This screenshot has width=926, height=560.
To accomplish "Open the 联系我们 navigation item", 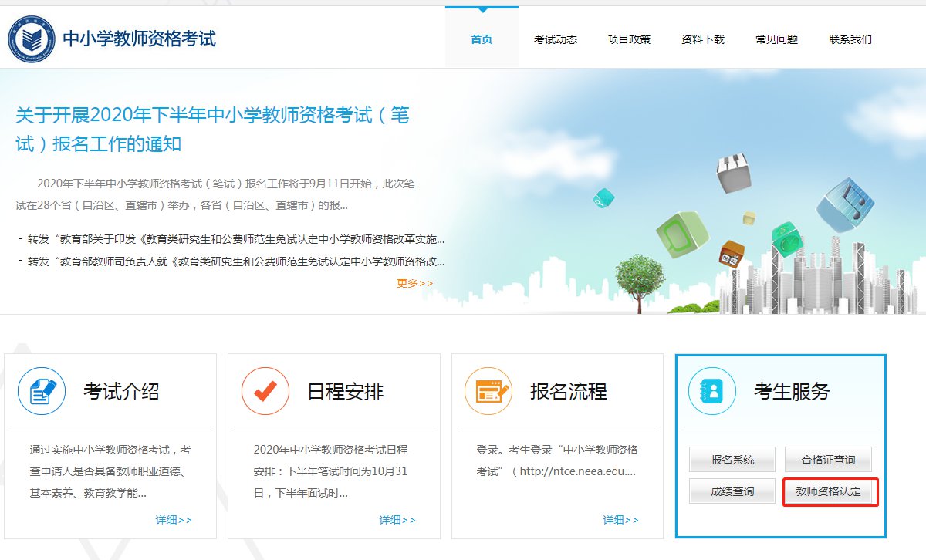I will coord(850,39).
